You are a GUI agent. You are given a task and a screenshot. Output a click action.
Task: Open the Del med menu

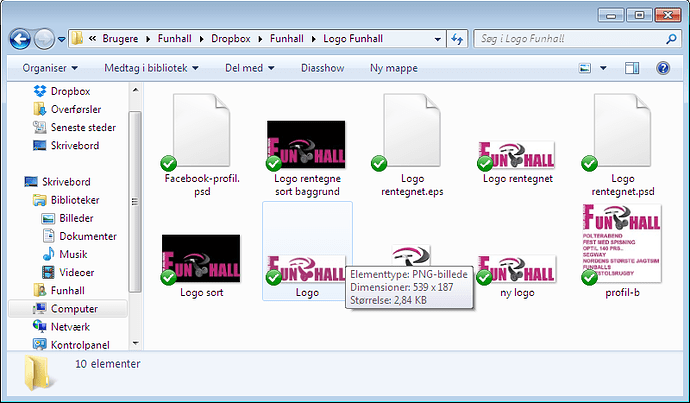click(250, 68)
